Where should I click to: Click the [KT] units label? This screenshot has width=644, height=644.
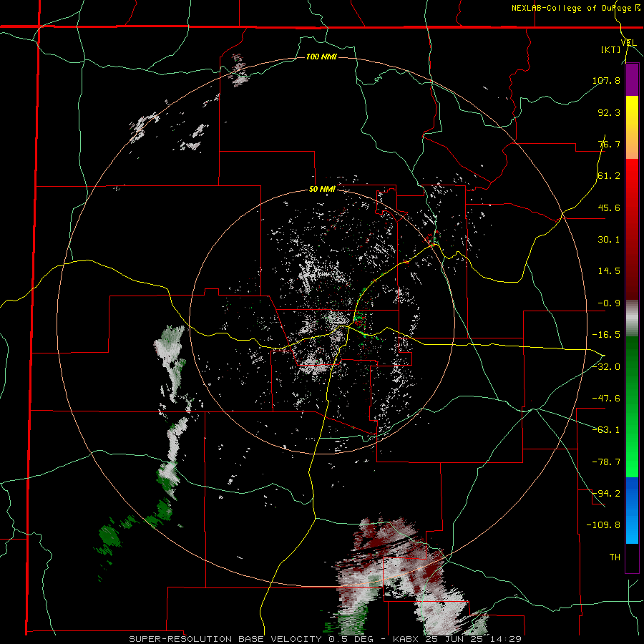click(x=611, y=49)
